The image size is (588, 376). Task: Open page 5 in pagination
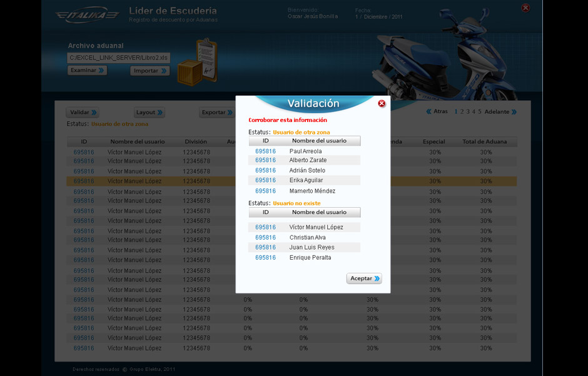[480, 112]
